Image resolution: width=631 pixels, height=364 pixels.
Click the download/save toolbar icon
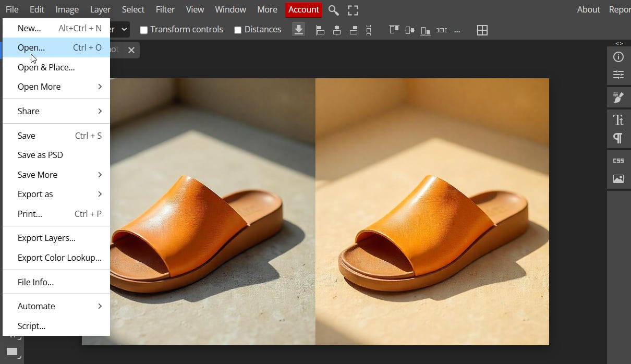click(x=298, y=30)
